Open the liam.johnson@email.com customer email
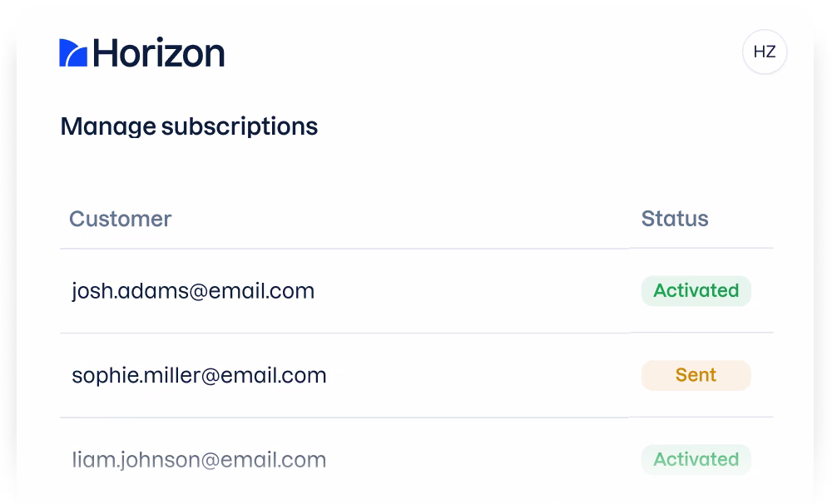 [199, 460]
